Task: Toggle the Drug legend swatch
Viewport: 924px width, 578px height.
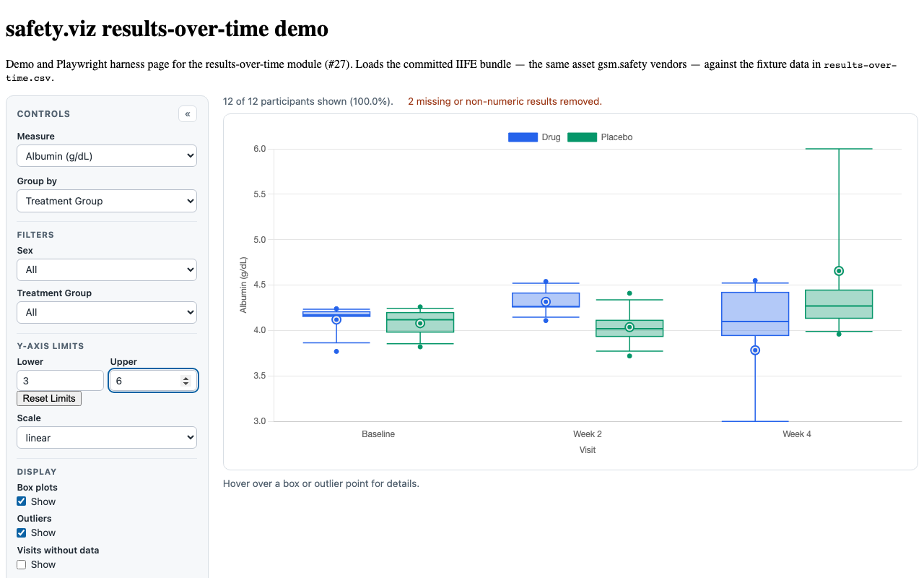Action: pos(523,137)
